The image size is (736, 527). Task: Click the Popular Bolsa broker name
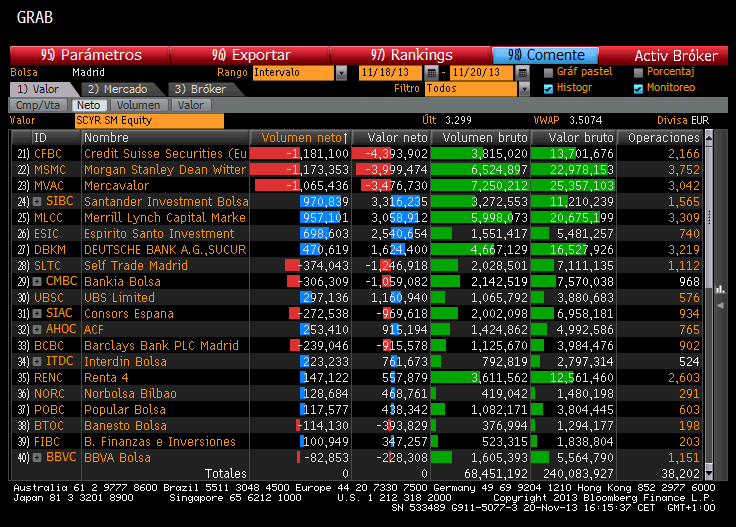125,410
